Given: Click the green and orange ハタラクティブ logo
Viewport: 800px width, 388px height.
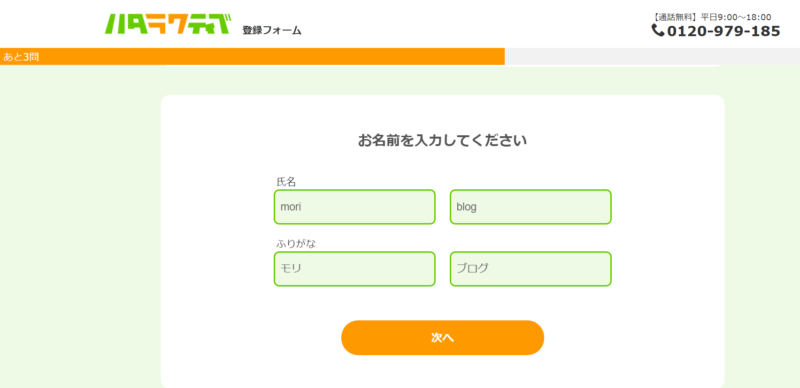Looking at the screenshot, I should [168, 24].
